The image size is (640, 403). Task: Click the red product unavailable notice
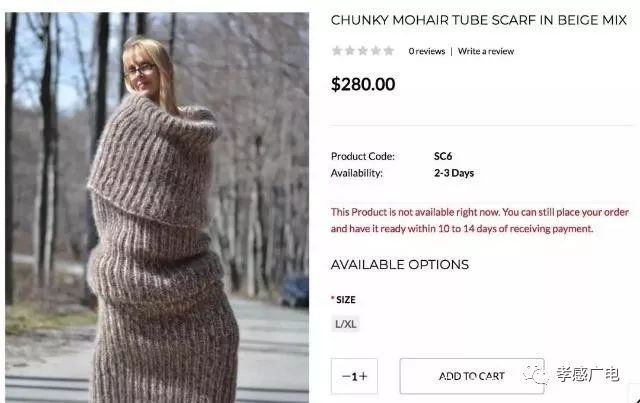tap(480, 220)
